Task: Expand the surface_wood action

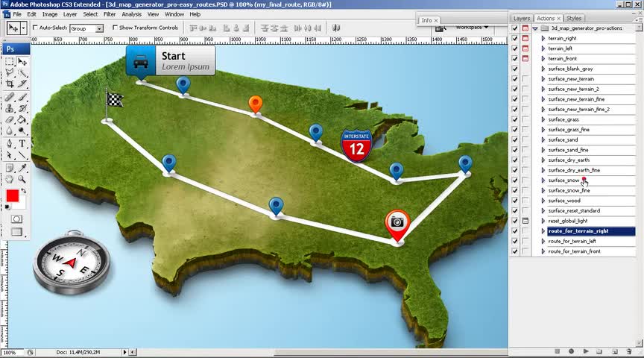Action: [x=543, y=201]
